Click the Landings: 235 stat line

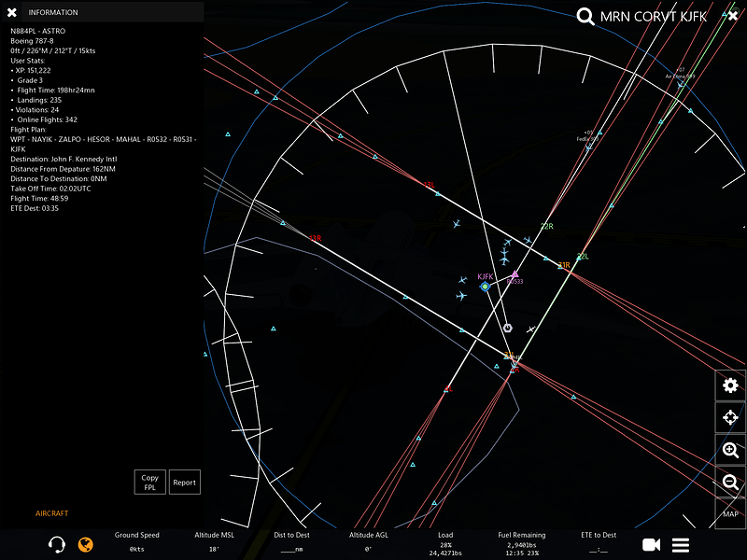tap(36, 100)
